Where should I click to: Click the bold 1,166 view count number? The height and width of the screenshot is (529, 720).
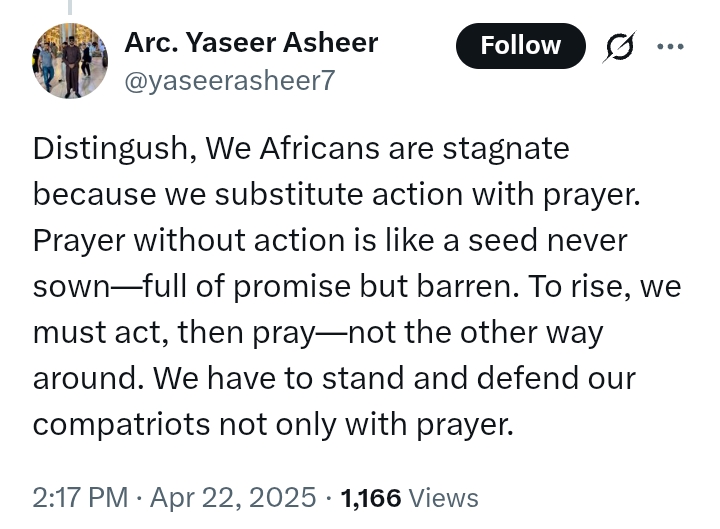pyautogui.click(x=371, y=498)
